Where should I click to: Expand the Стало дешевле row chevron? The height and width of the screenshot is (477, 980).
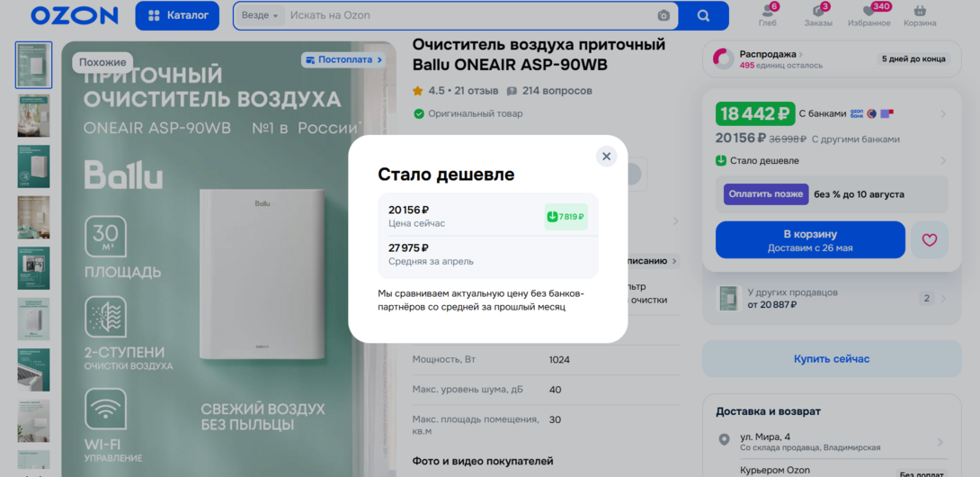point(943,161)
